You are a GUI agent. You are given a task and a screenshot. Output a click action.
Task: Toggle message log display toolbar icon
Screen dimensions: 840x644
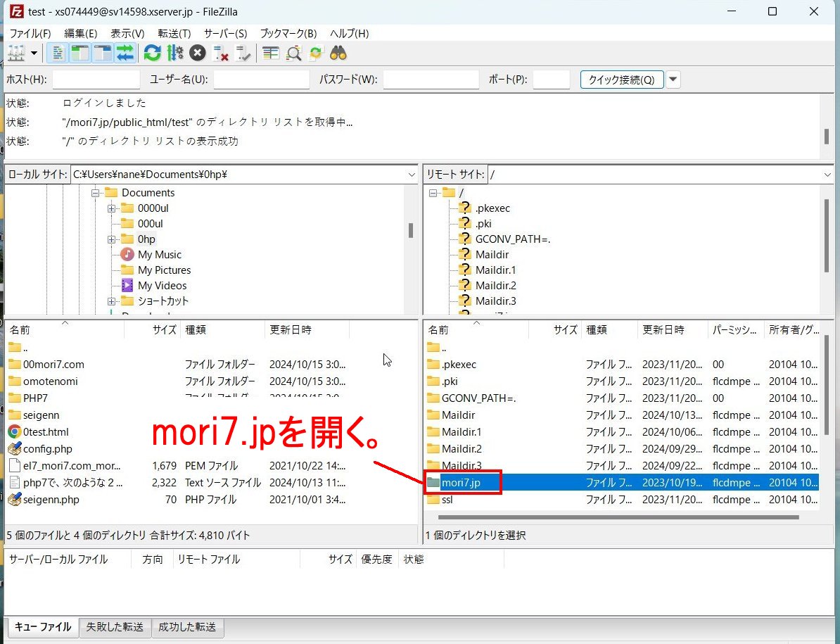(x=57, y=53)
